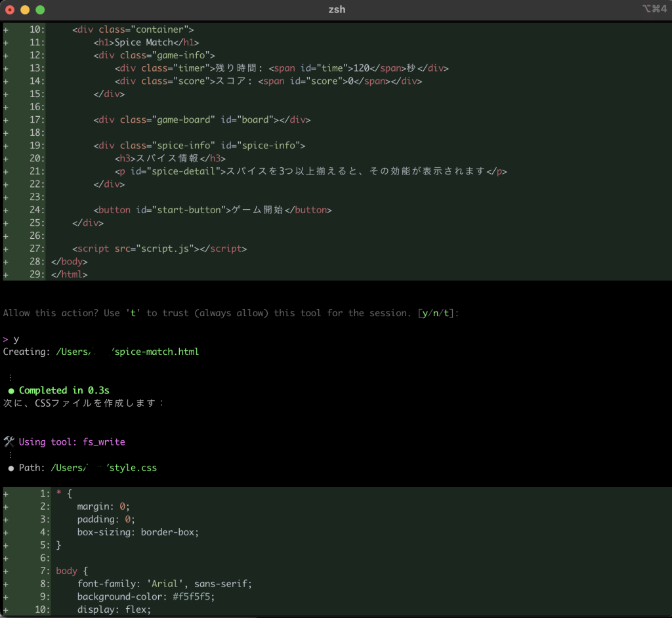The image size is (672, 618).
Task: Click the 'fs_write' tool name
Action: click(104, 442)
